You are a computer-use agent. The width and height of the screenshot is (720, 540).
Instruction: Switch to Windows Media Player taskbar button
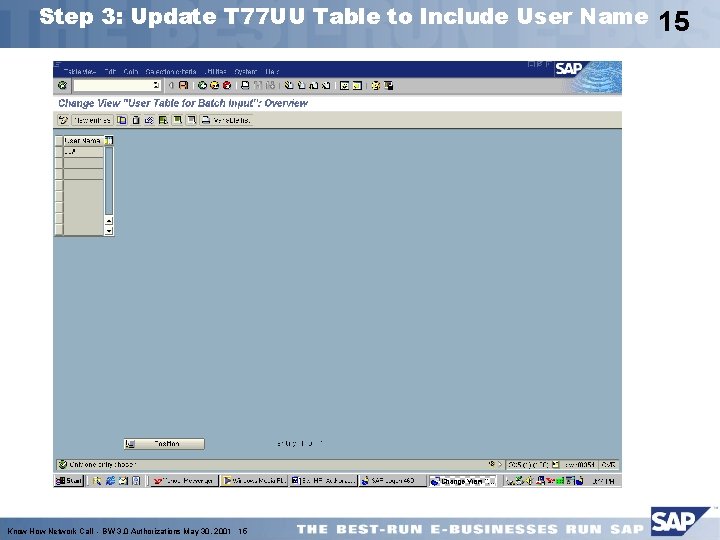[254, 481]
